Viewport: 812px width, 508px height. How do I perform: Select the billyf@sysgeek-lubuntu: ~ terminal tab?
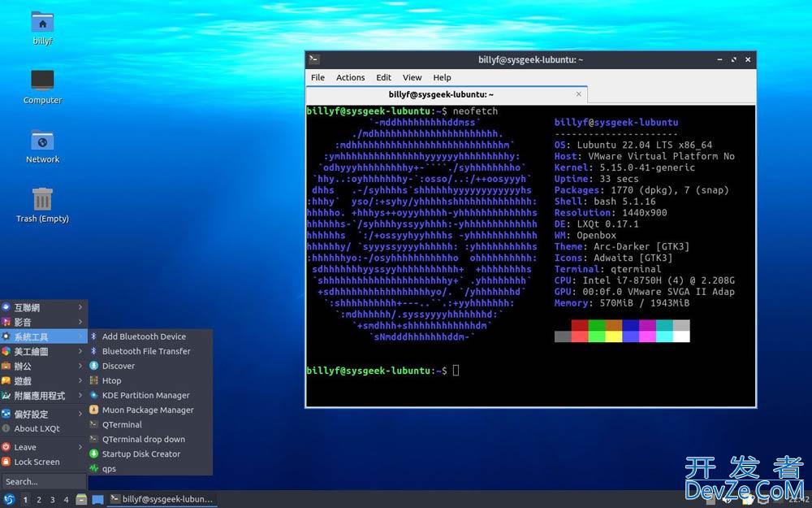click(447, 94)
